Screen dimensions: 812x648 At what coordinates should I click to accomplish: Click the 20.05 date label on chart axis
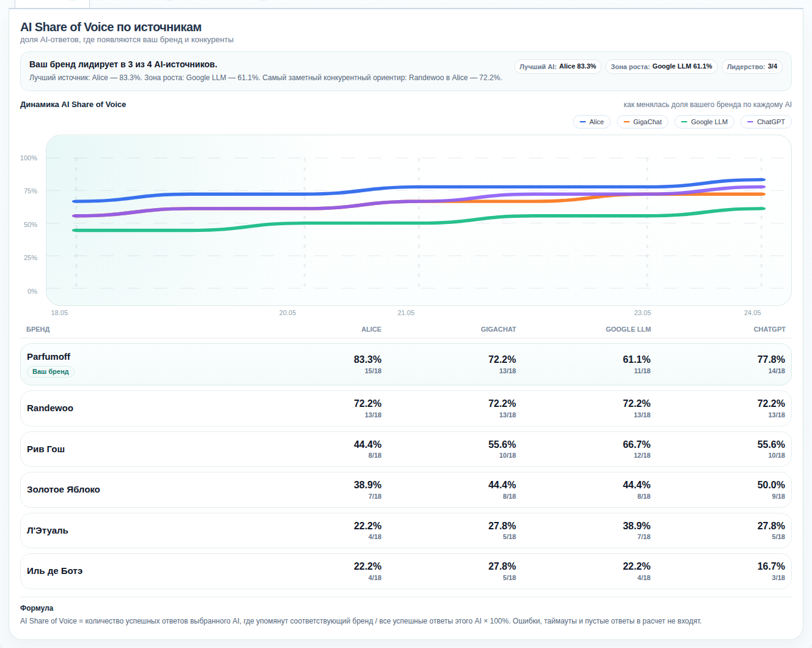click(287, 313)
